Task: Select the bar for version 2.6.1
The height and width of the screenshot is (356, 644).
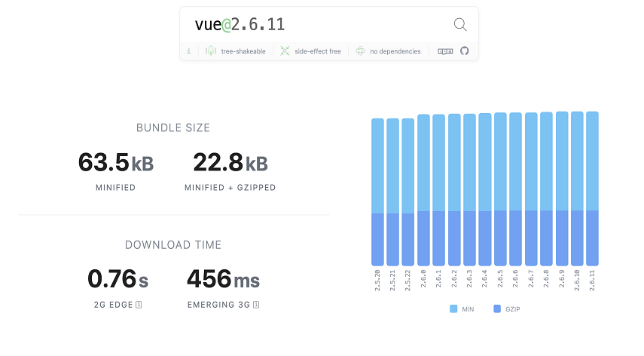Action: click(438, 190)
